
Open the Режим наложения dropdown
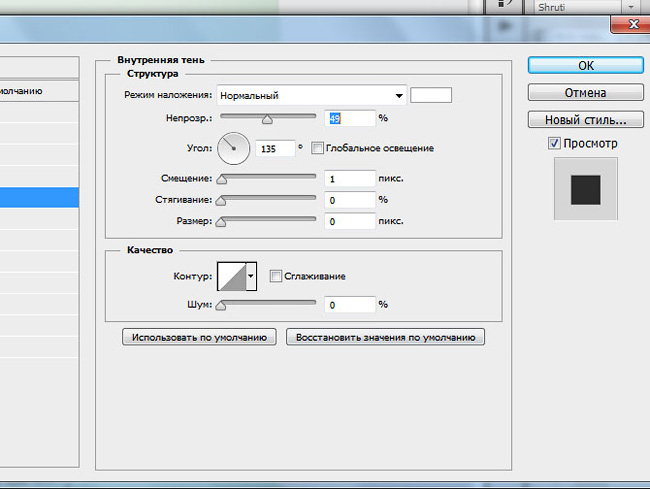[x=311, y=95]
